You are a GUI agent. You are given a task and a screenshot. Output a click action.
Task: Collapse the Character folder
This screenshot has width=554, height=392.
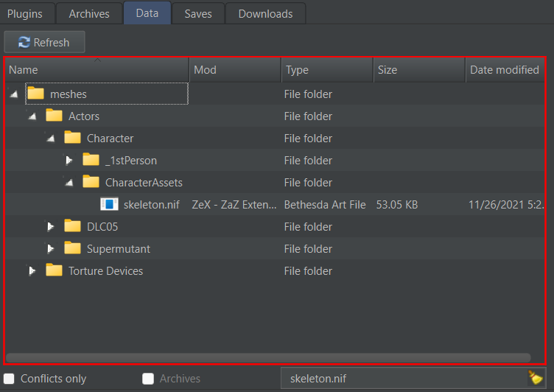[51, 139]
